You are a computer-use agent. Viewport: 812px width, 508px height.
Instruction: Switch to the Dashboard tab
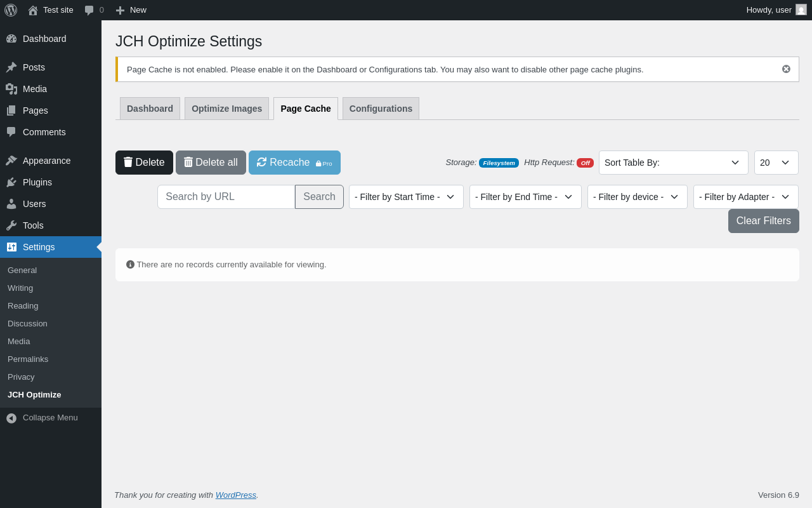[x=150, y=109]
